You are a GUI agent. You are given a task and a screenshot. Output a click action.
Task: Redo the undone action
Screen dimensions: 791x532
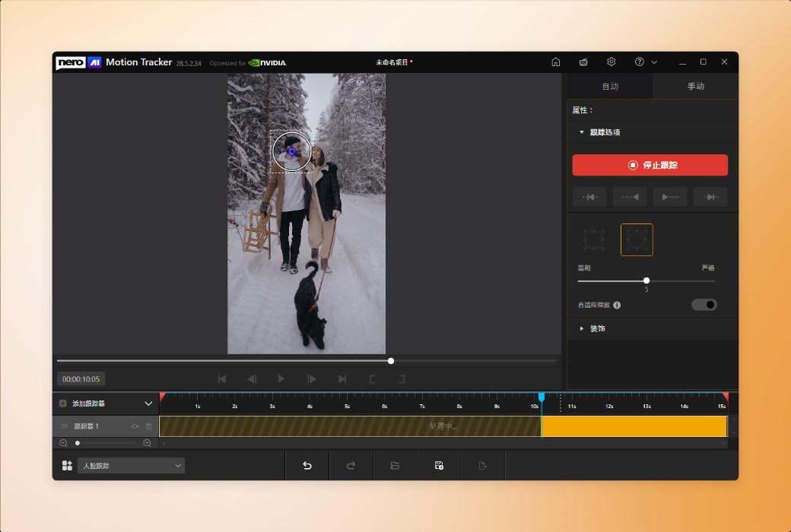351,465
